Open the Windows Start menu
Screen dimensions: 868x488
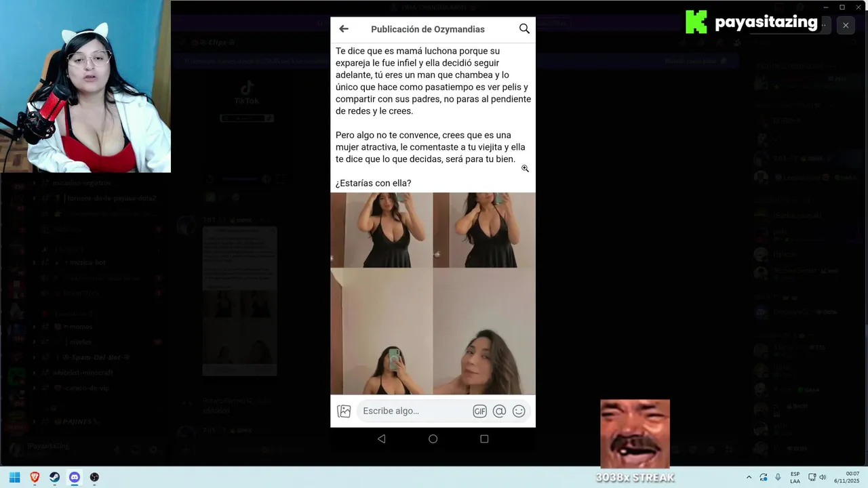pos(14,477)
